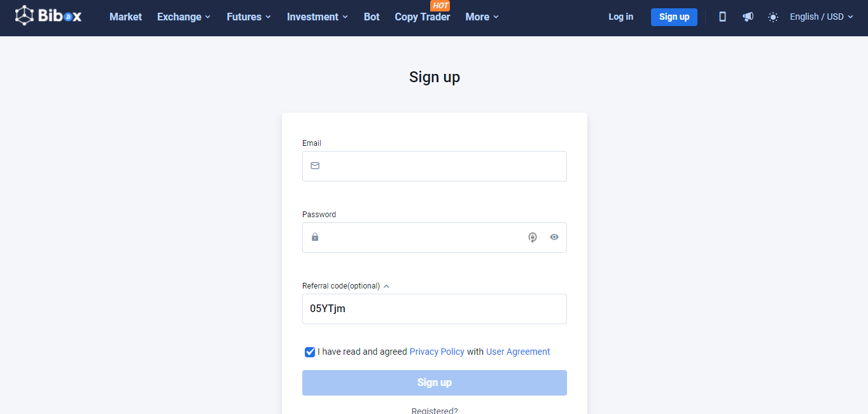This screenshot has width=868, height=414.
Task: Click the password generator icon
Action: click(x=533, y=237)
